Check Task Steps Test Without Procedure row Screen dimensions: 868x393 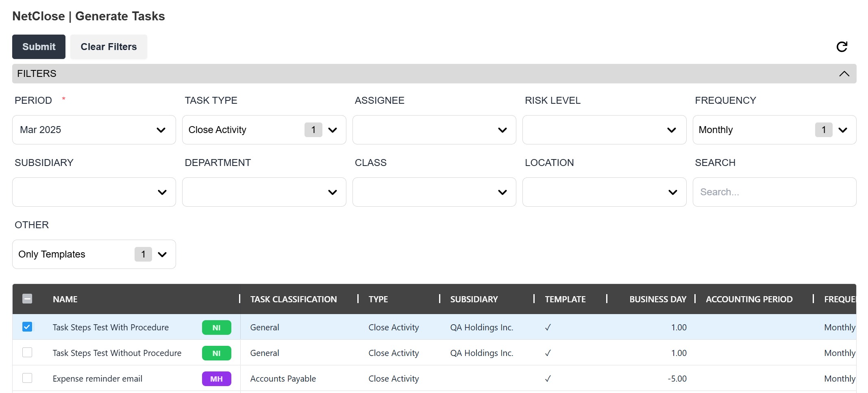click(27, 352)
